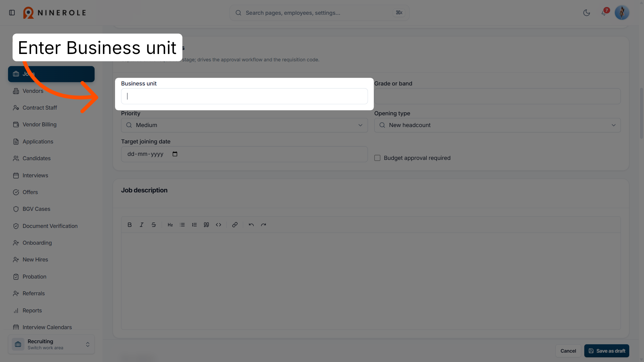
Task: Insert code block in editor
Action: click(x=218, y=225)
